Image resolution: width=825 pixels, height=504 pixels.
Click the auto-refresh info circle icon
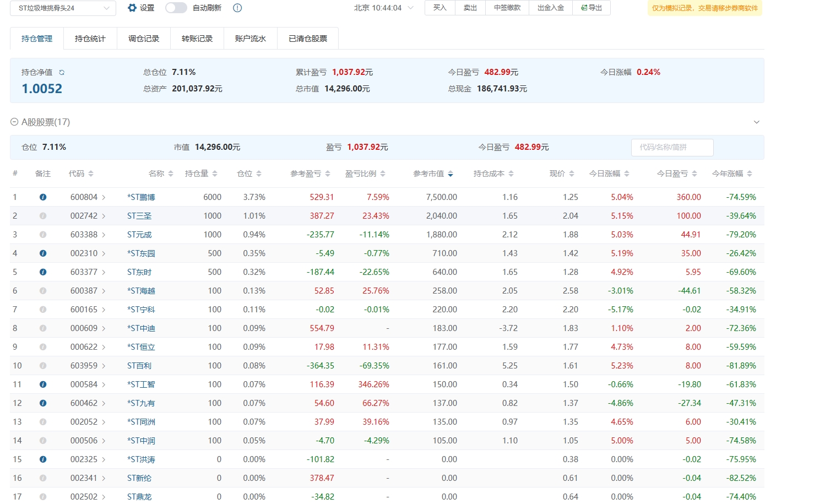point(237,8)
